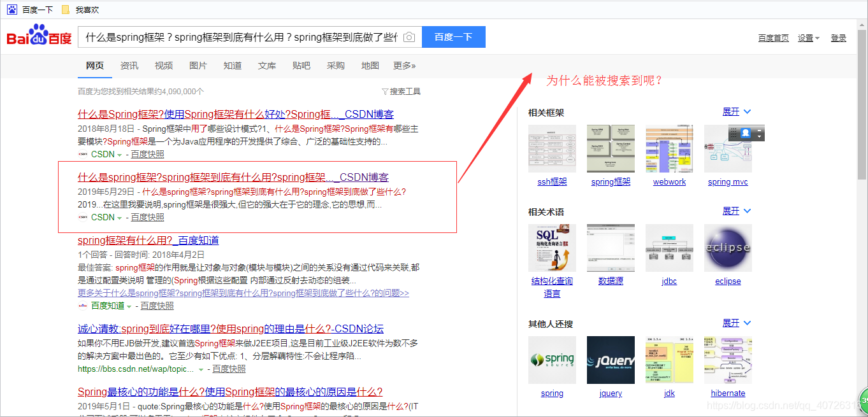Click the 百度首页 link

[774, 38]
